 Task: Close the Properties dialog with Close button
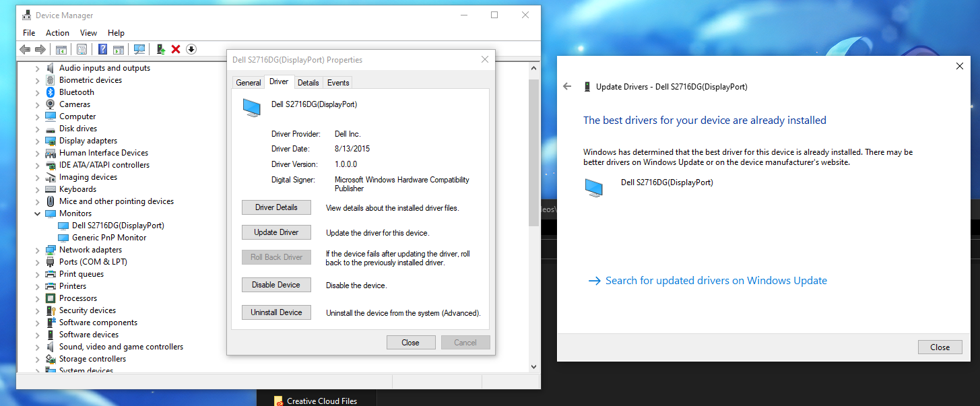point(411,342)
